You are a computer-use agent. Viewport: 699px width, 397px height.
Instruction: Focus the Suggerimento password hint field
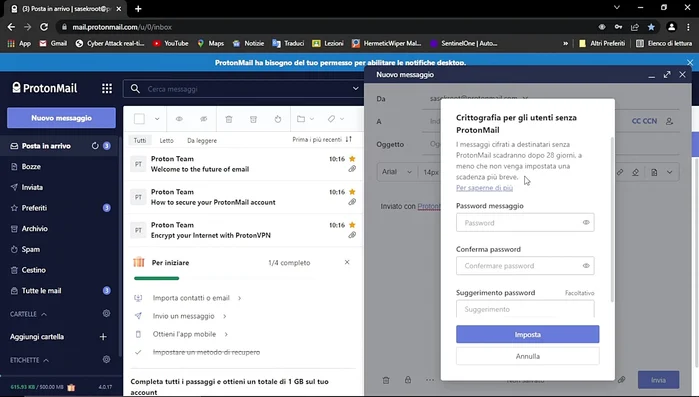525,309
